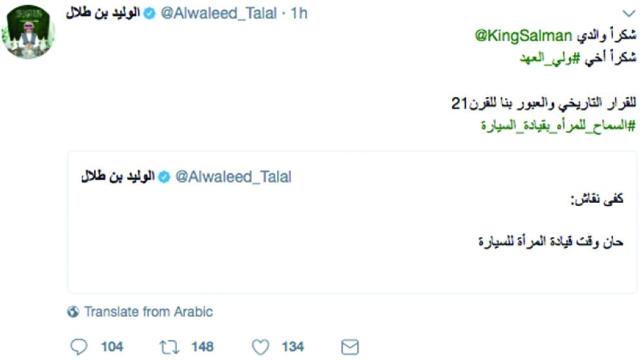This screenshot has width=644, height=360.
Task: Click the verified badge in the tweet header
Action: (x=149, y=14)
